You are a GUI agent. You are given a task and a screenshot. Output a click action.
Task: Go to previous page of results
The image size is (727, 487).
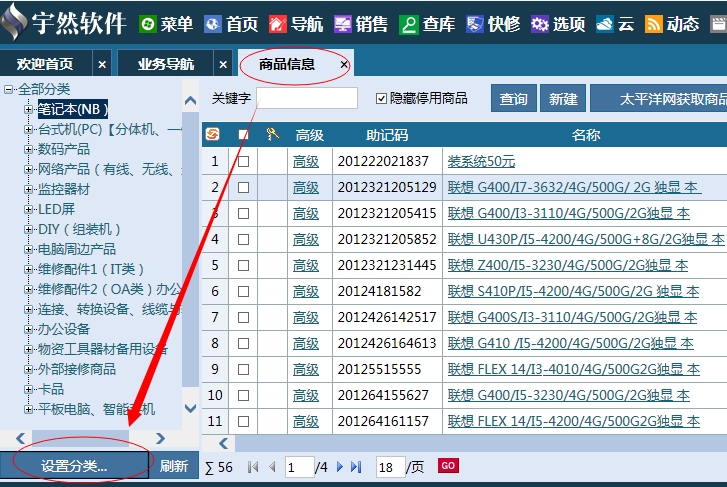[272, 467]
